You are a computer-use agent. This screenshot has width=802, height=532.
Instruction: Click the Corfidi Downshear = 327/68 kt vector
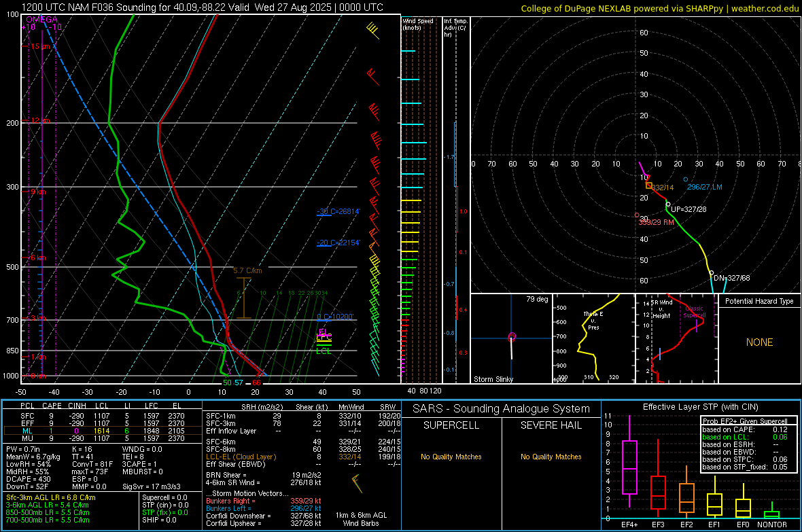click(264, 516)
